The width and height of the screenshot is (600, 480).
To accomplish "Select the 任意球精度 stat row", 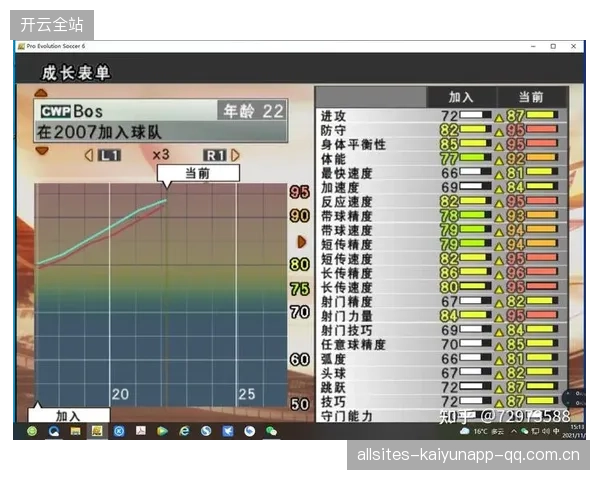I will pos(441,344).
